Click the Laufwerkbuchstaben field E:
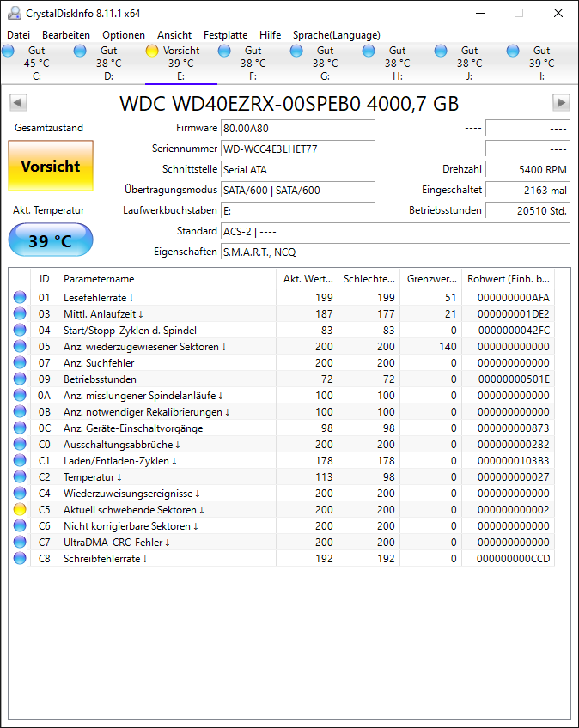Viewport: 579px width, 728px height. click(297, 211)
